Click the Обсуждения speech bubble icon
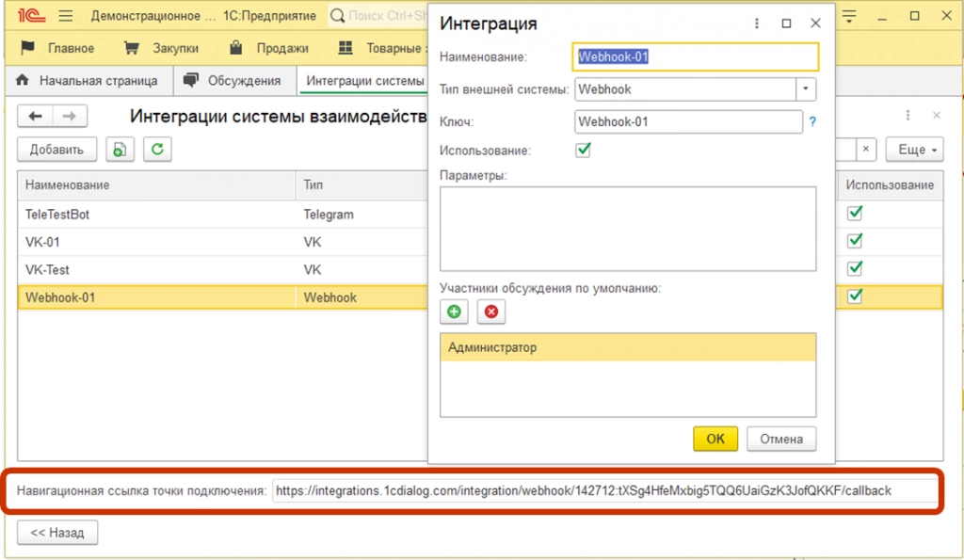 191,81
